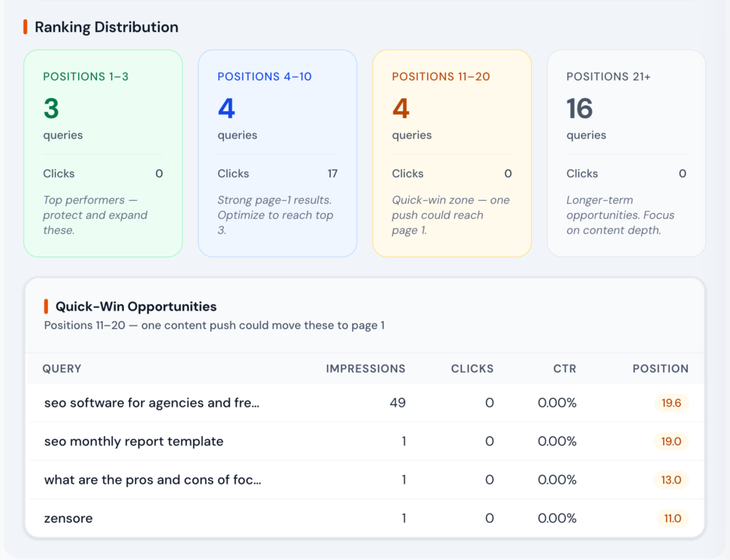Screen dimensions: 730x560
Task: Click the 19.6 position badge
Action: [x=671, y=403]
